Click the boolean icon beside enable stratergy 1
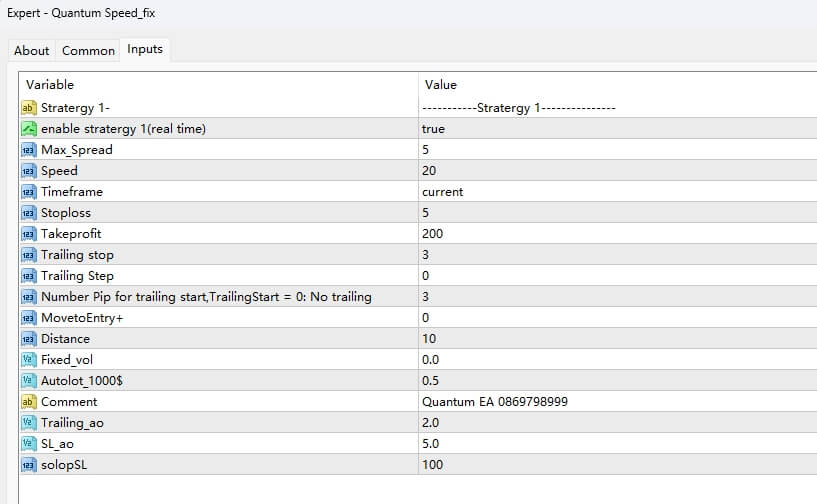817x504 pixels. [x=28, y=129]
